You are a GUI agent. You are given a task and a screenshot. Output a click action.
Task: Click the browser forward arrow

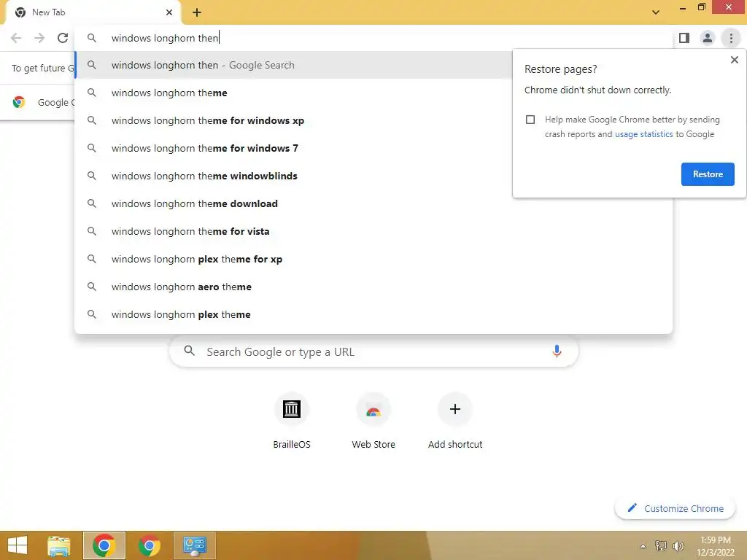39,38
